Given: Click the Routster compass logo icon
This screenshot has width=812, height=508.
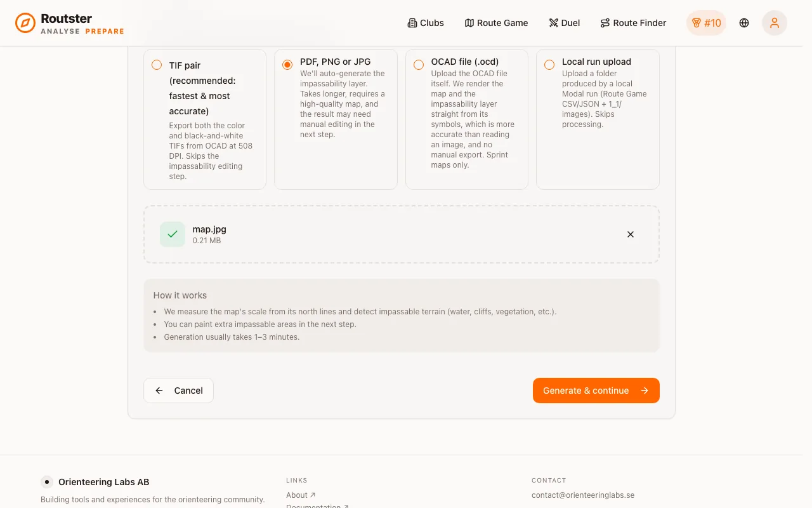Looking at the screenshot, I should (x=25, y=23).
